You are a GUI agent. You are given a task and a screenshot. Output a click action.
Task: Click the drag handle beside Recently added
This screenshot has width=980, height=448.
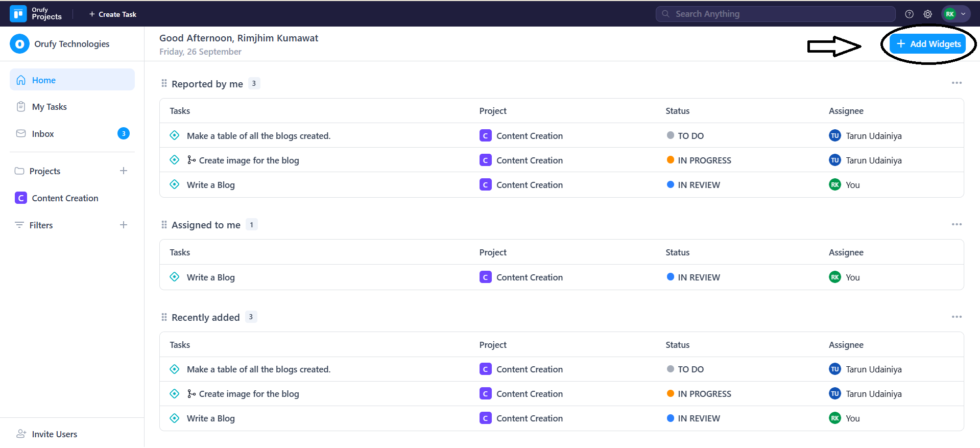tap(164, 317)
